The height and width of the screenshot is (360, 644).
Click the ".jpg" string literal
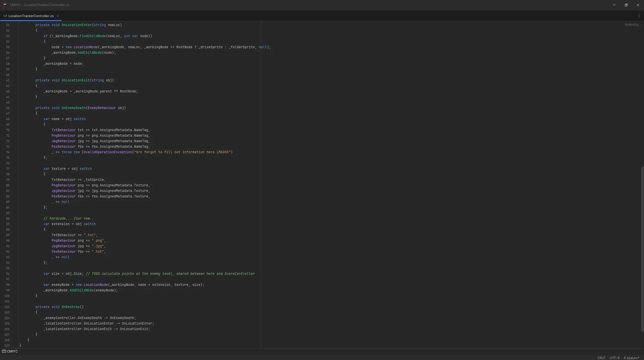click(x=98, y=246)
